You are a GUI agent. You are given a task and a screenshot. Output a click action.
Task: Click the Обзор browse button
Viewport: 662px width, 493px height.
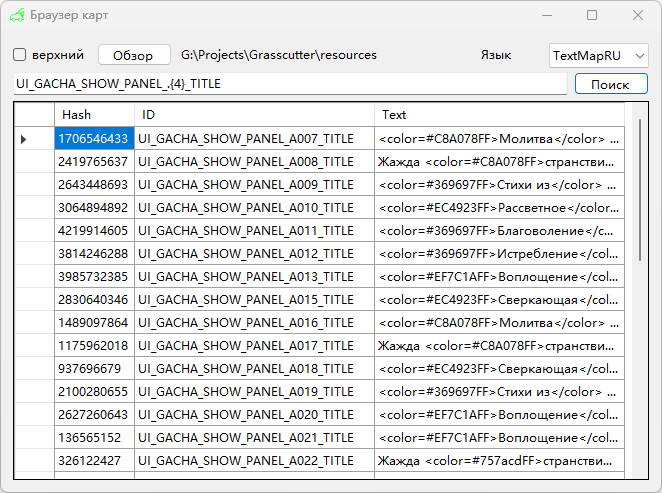(133, 55)
